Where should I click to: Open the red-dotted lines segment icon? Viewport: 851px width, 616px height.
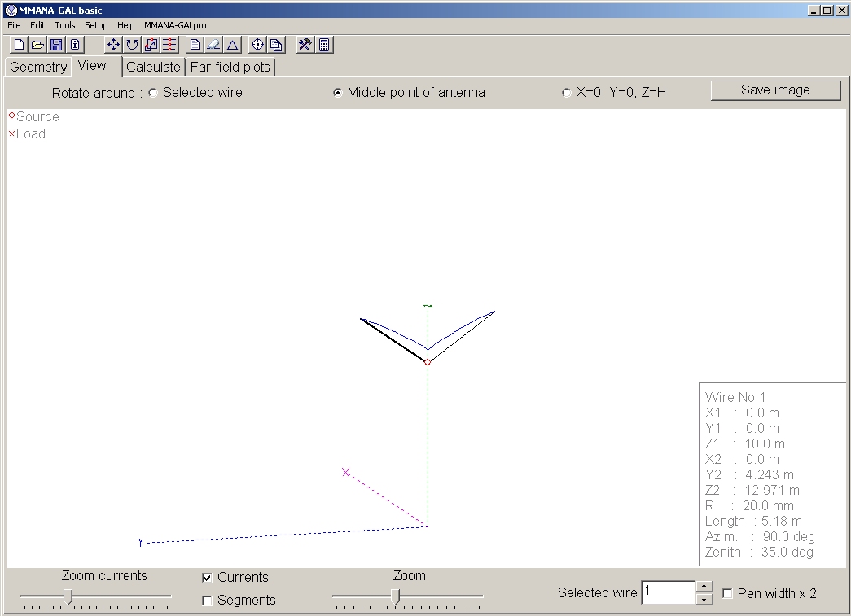point(169,45)
